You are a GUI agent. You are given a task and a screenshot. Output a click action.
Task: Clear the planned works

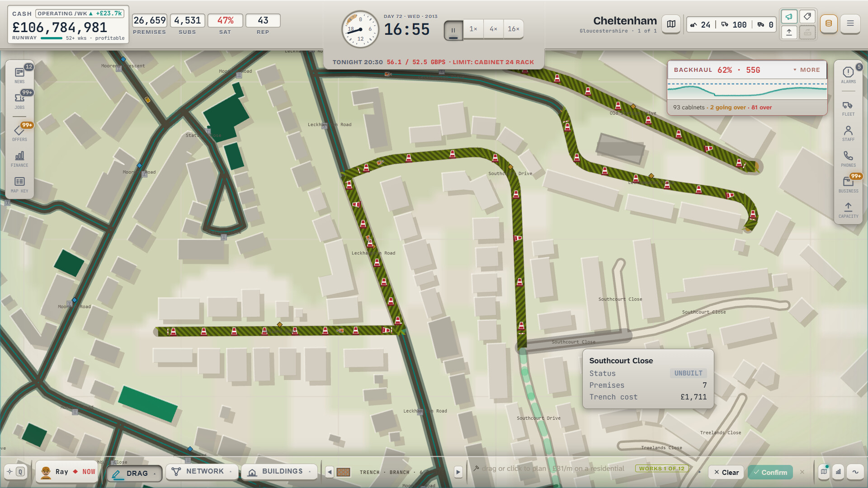[x=726, y=472]
